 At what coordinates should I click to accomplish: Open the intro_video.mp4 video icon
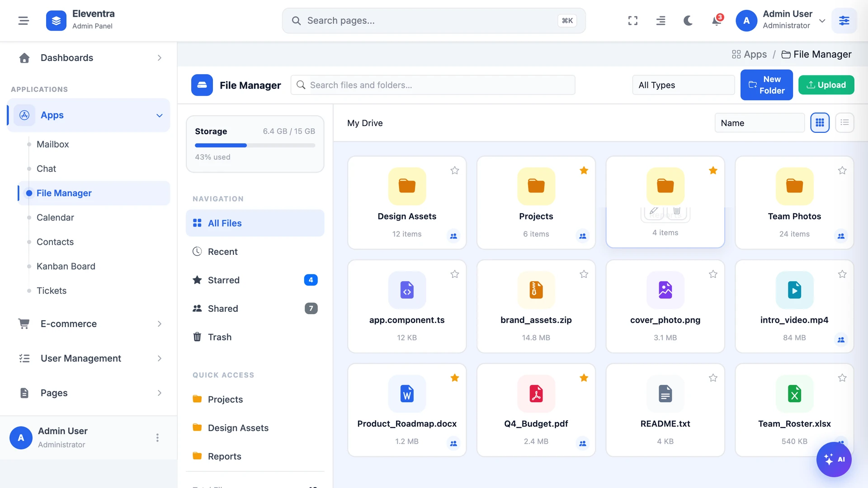tap(794, 290)
